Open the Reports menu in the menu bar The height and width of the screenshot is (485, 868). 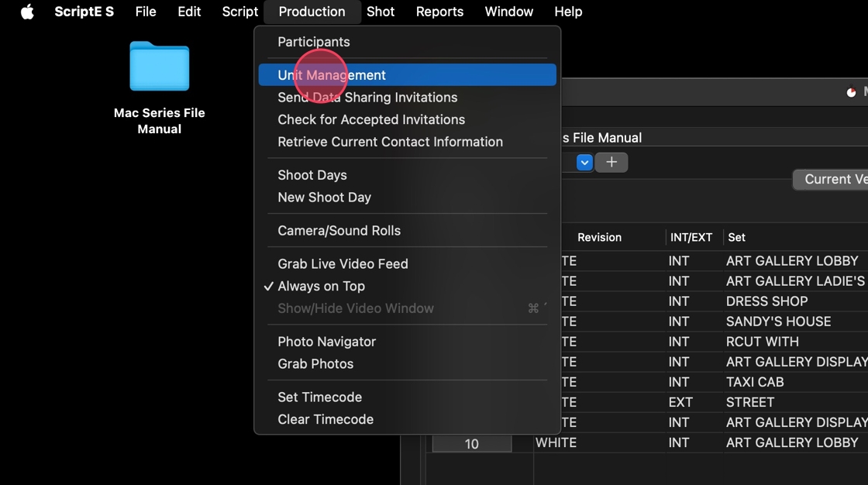point(439,12)
